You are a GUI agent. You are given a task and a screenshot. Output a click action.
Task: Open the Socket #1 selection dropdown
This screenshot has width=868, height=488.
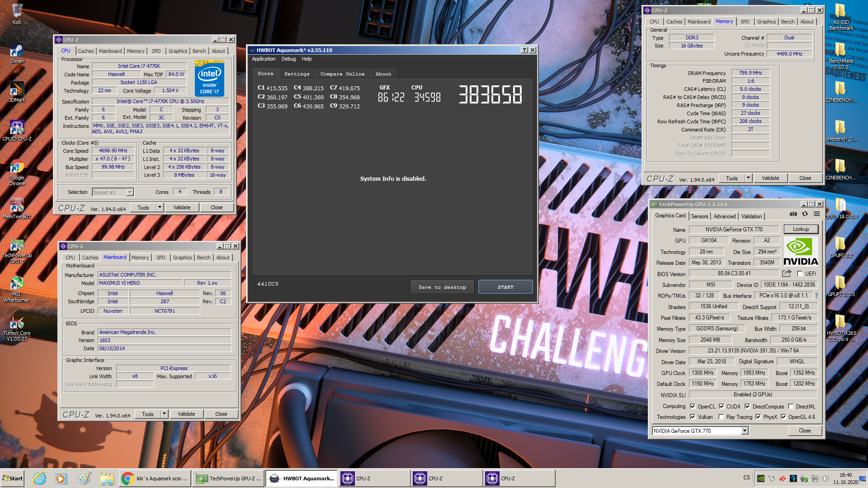tap(113, 192)
